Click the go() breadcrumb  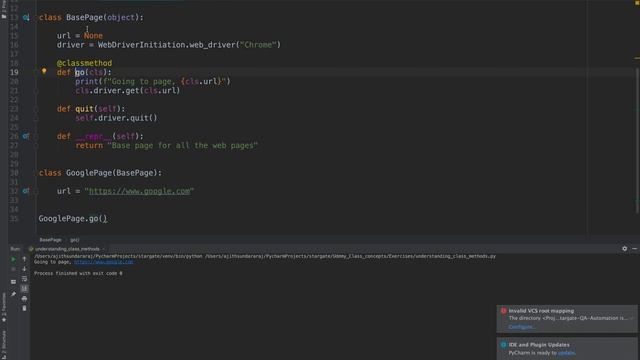(75, 240)
